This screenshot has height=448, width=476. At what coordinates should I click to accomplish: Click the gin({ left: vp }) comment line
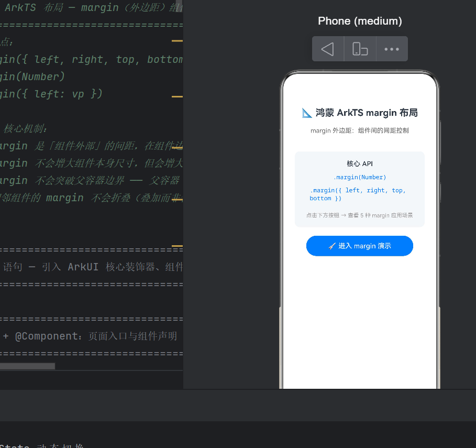coord(51,94)
